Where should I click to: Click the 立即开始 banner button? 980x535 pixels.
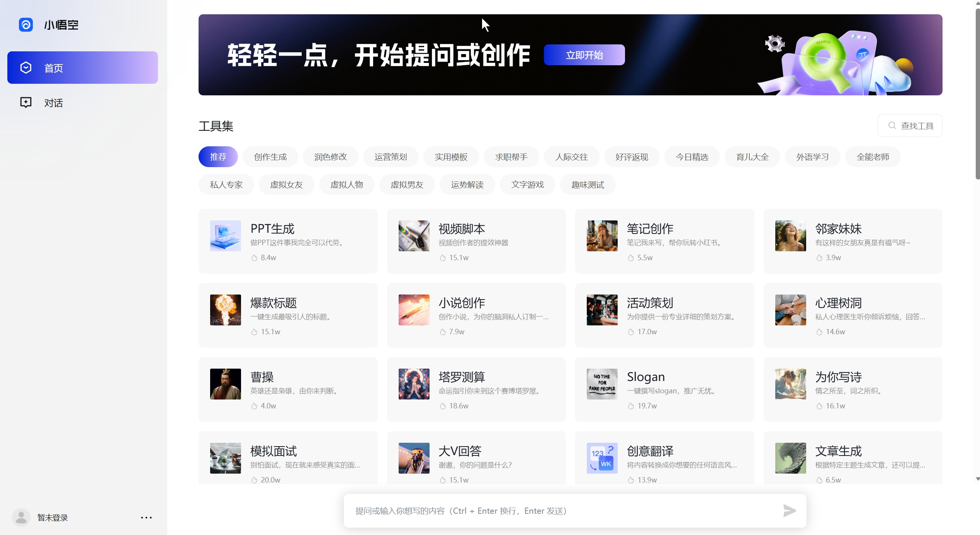584,55
